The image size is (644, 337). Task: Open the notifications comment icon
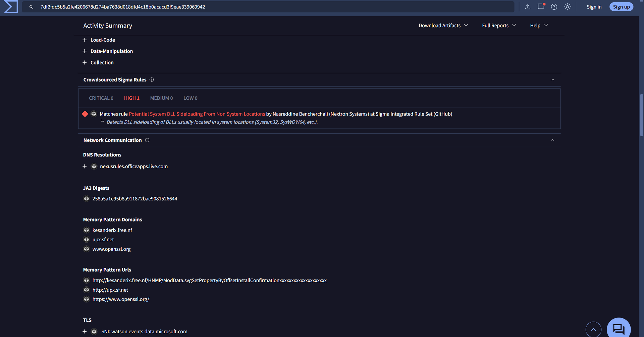[x=541, y=6]
